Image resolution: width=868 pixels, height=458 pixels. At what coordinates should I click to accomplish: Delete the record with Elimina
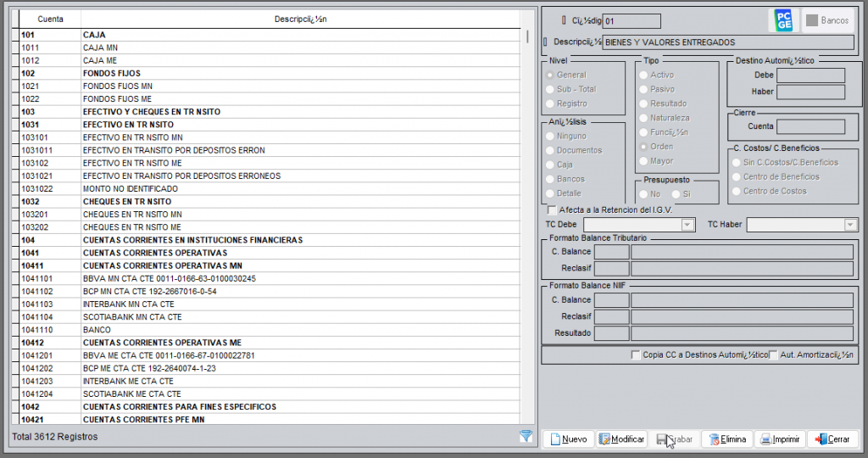tap(726, 439)
